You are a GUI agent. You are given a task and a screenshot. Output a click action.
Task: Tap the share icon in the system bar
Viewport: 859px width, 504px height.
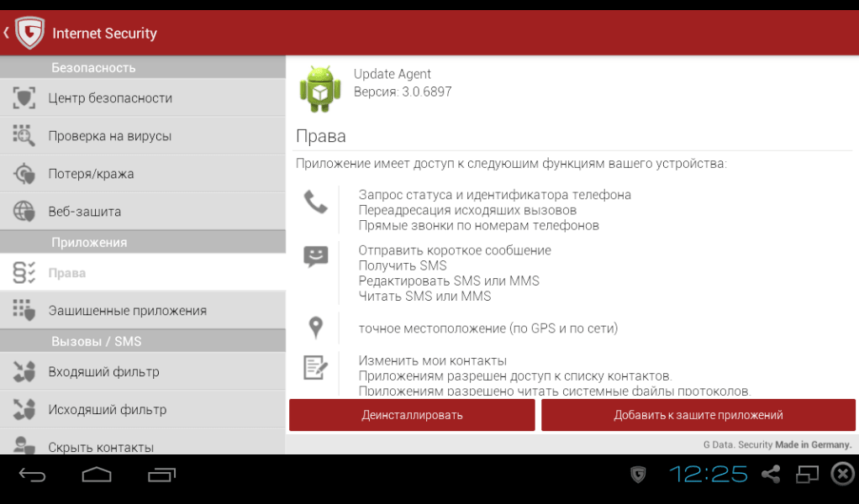point(770,475)
